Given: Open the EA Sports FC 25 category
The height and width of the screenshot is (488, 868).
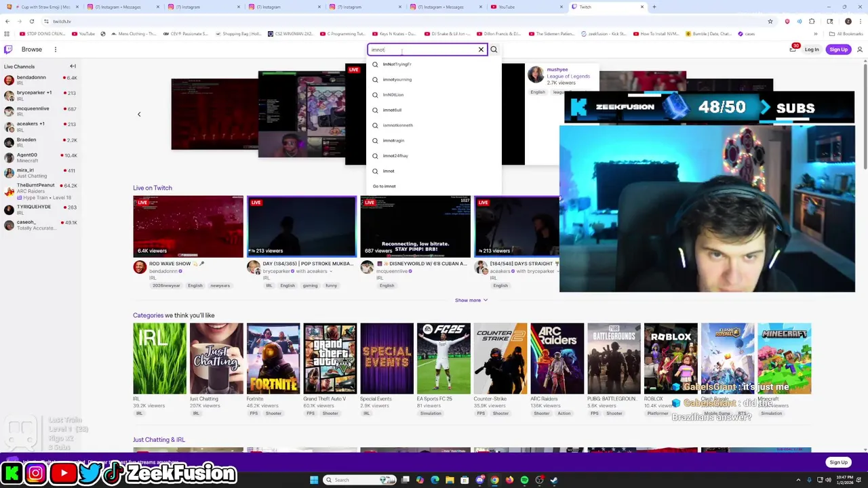Looking at the screenshot, I should click(x=443, y=359).
